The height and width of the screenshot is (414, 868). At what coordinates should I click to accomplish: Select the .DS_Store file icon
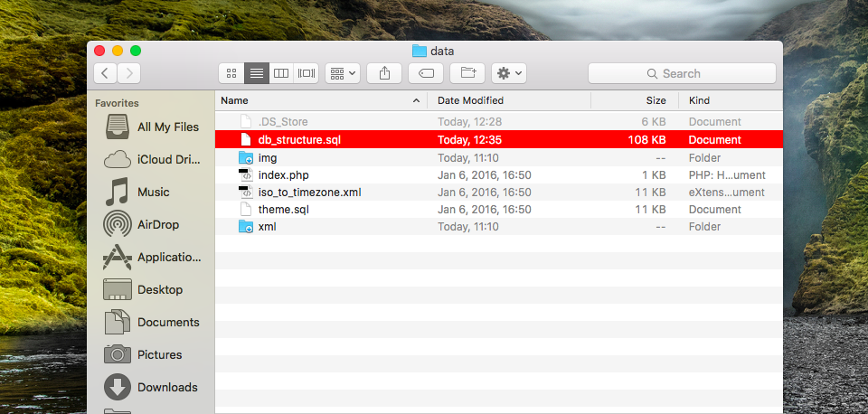tap(246, 122)
